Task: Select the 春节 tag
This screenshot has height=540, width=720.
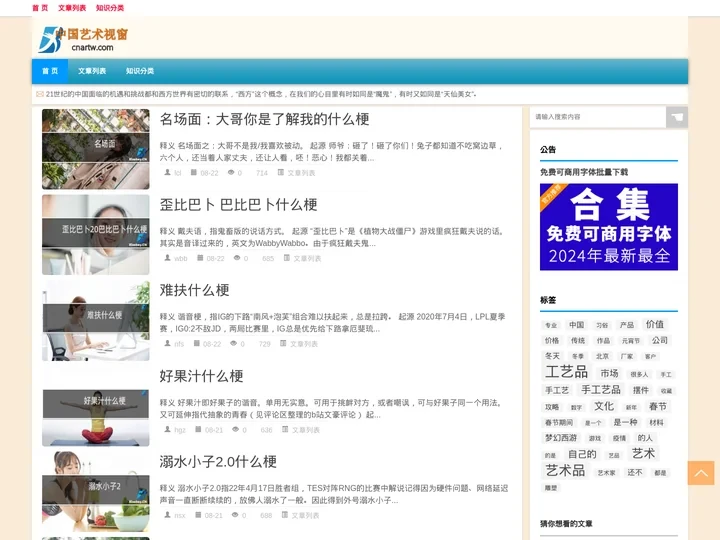Action: tap(658, 406)
